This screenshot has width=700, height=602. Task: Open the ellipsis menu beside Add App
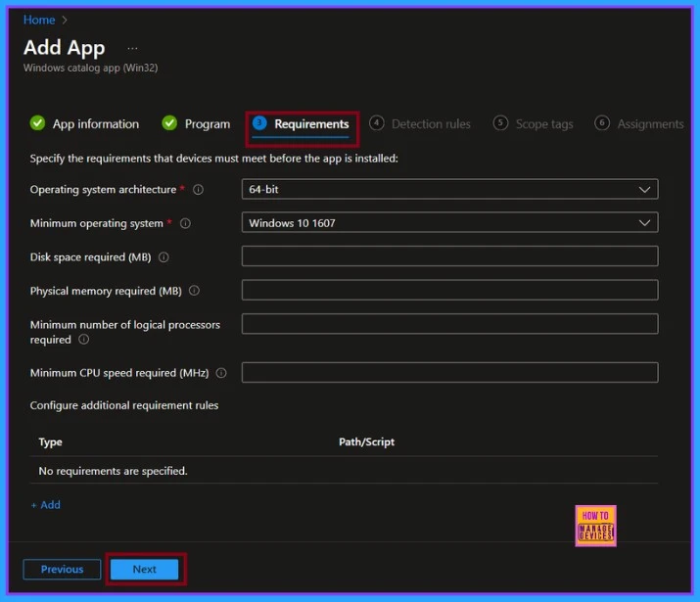(132, 48)
